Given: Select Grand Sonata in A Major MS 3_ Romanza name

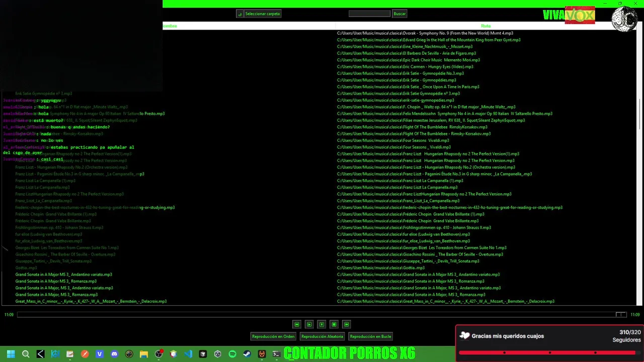Looking at the screenshot, I should pos(56,281).
